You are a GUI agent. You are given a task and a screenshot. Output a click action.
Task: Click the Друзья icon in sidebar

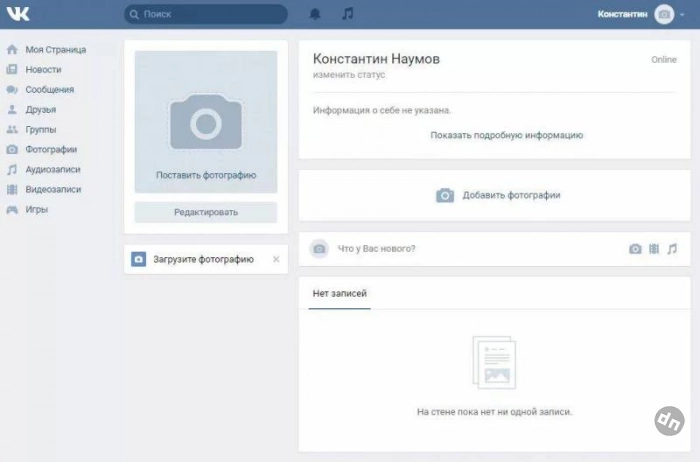pyautogui.click(x=12, y=110)
